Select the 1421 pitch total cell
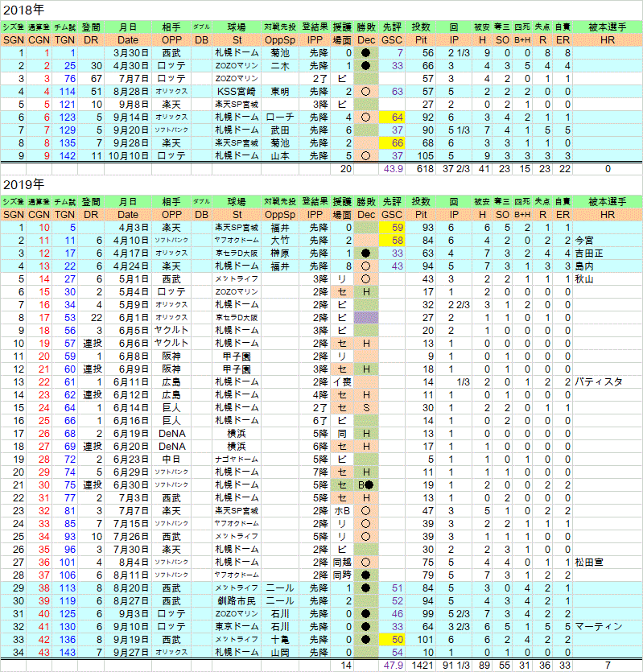The height and width of the screenshot is (672, 643). click(421, 665)
